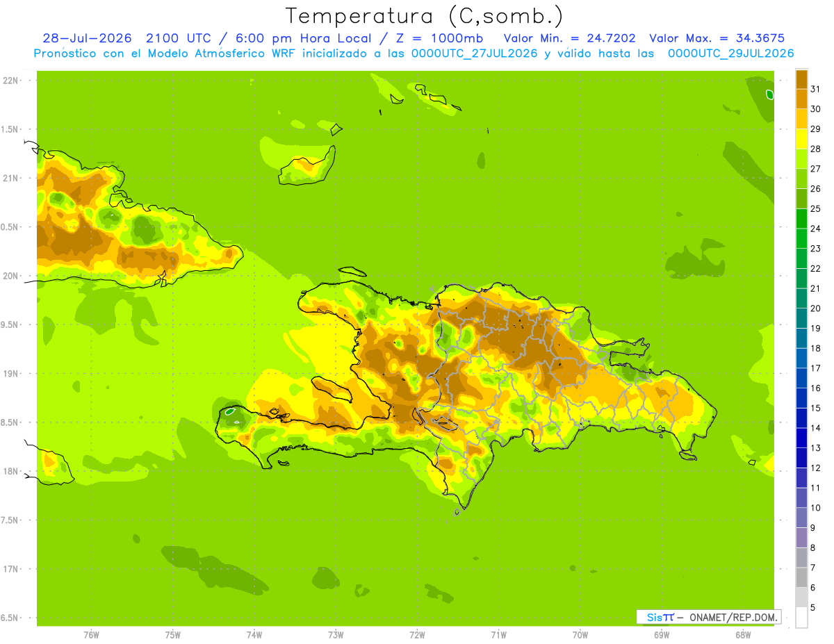This screenshot has width=834, height=644.
Task: Click the "31" colorbar scale label
Action: pyautogui.click(x=816, y=88)
